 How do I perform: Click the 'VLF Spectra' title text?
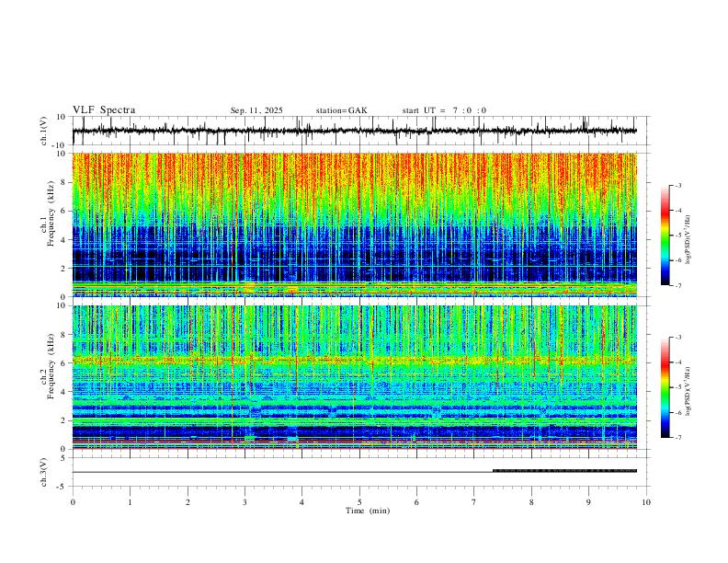coord(104,110)
